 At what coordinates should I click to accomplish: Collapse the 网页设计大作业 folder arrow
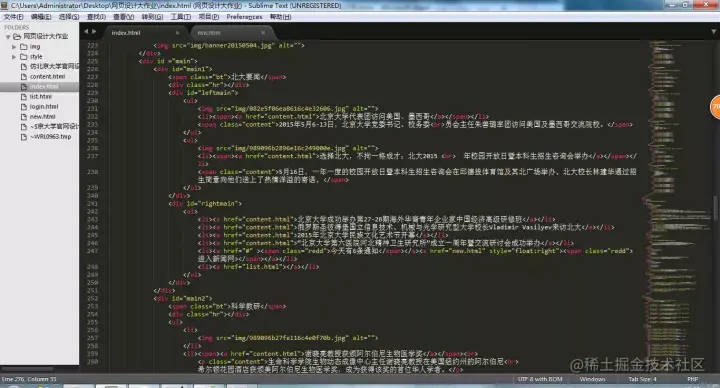[8, 37]
